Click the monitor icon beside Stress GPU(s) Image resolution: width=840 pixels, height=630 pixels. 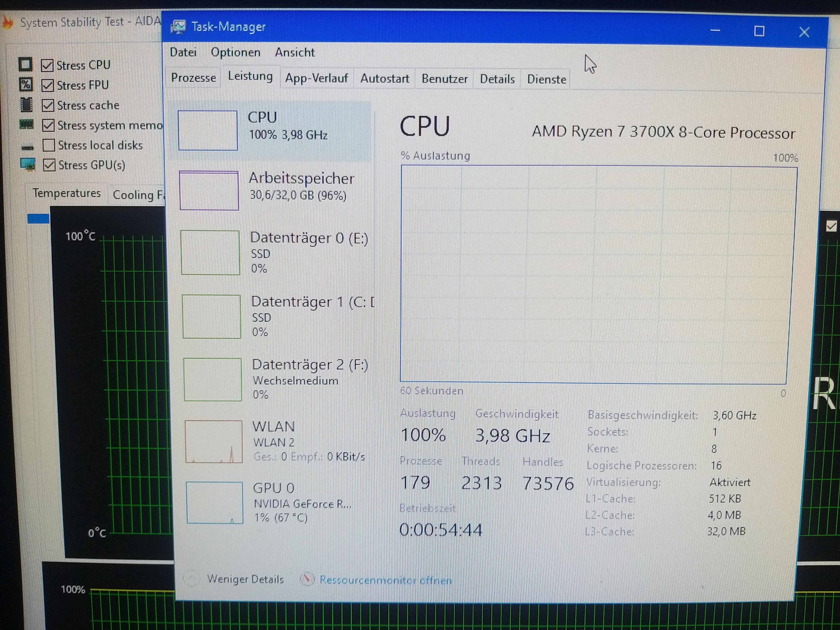28,164
